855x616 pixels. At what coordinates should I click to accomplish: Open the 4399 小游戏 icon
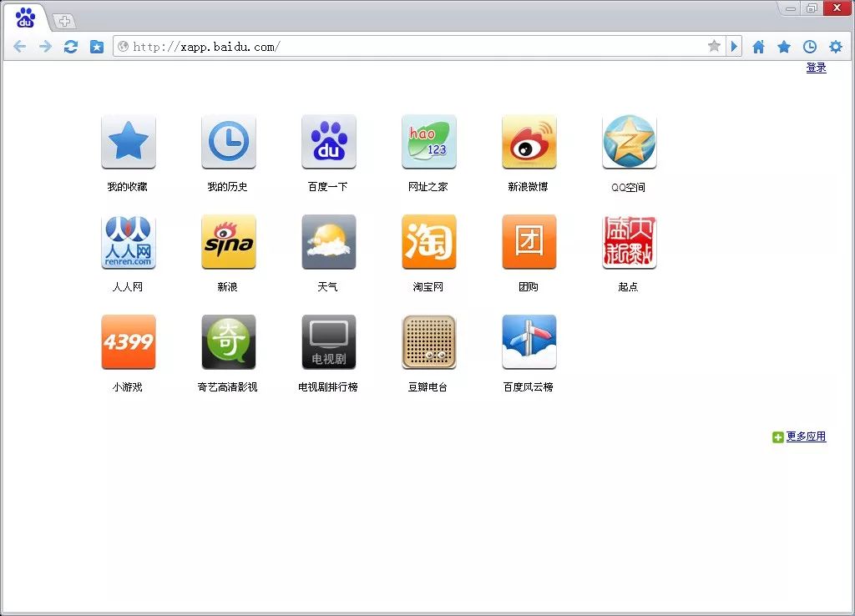[128, 342]
